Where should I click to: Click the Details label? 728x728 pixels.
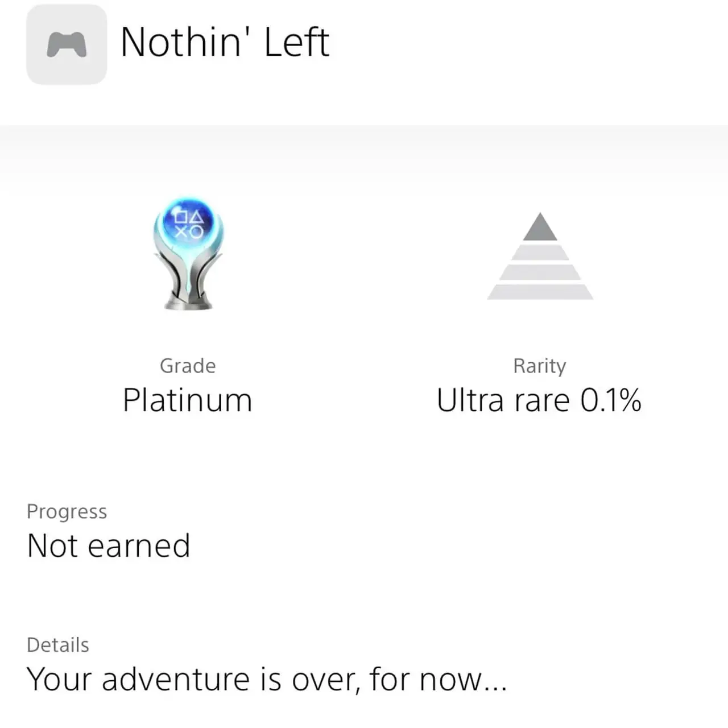pyautogui.click(x=58, y=645)
